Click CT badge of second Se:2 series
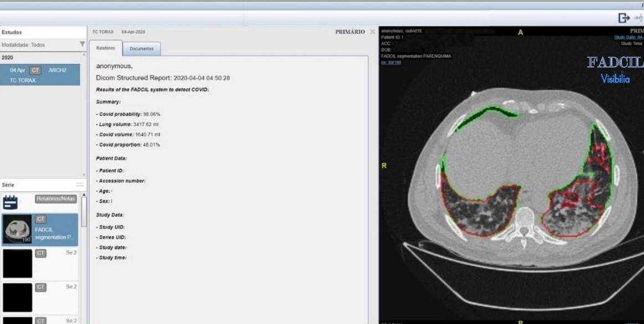The height and width of the screenshot is (324, 644). click(x=40, y=287)
